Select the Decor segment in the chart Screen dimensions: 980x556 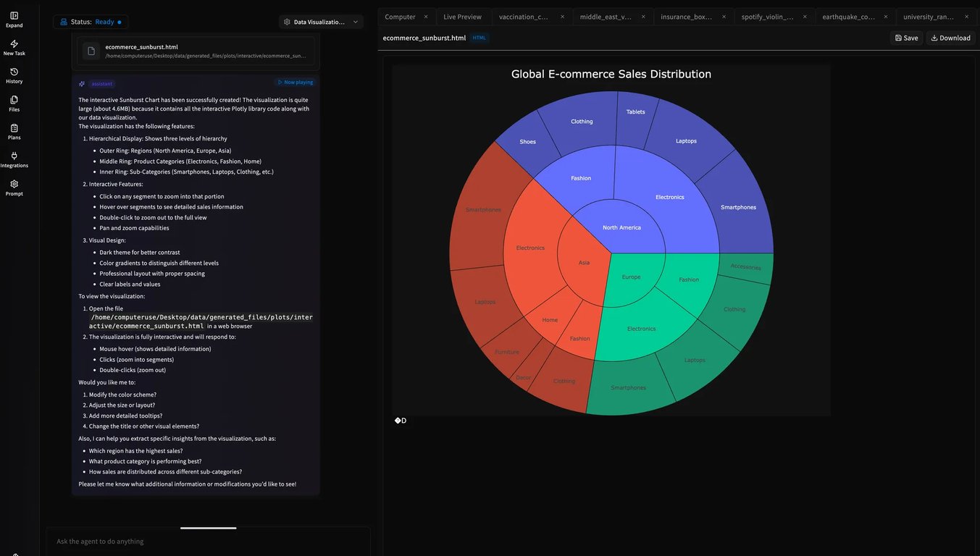(523, 378)
